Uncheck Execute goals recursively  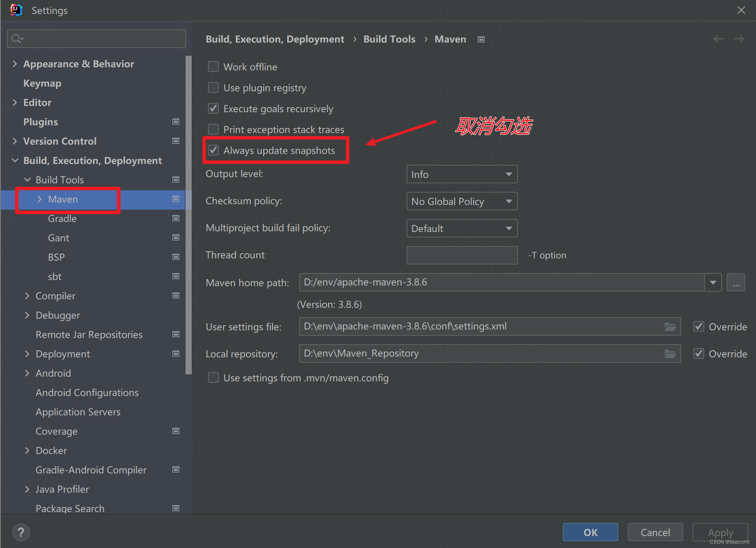point(213,108)
